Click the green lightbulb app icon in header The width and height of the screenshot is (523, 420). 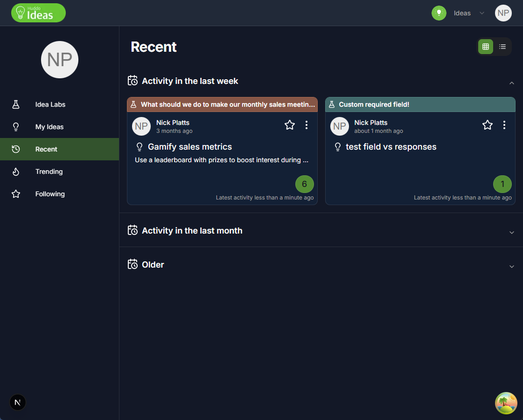[x=439, y=13]
